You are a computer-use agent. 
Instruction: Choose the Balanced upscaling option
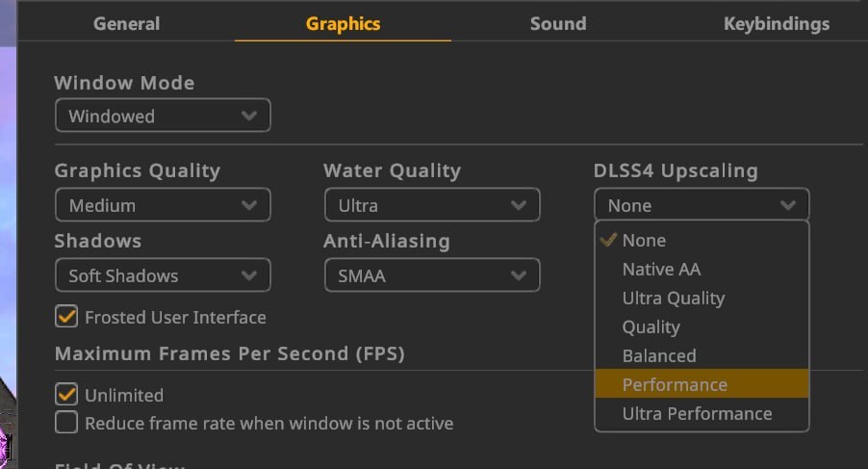pyautogui.click(x=702, y=355)
